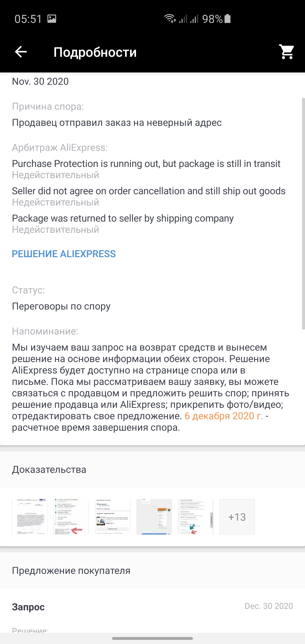Screen dimensions: 305x644
Task: Open the first evidence thumbnail with letter document
Action: point(29,516)
